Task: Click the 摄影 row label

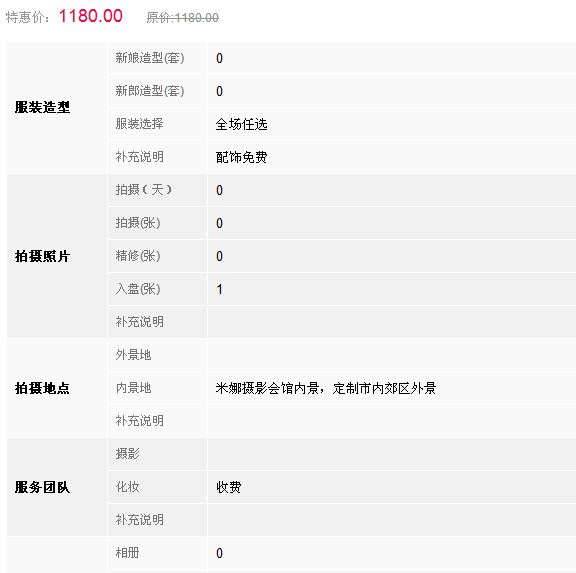Action: tap(127, 454)
